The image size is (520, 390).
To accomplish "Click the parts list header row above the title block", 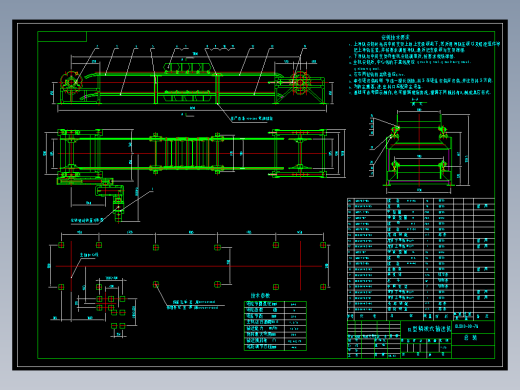I will point(421,316).
